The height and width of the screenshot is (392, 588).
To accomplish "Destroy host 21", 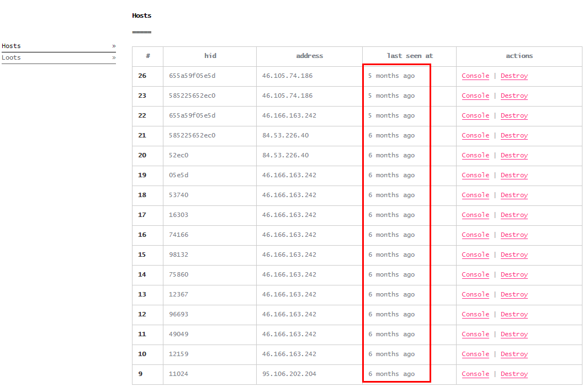I will click(514, 135).
